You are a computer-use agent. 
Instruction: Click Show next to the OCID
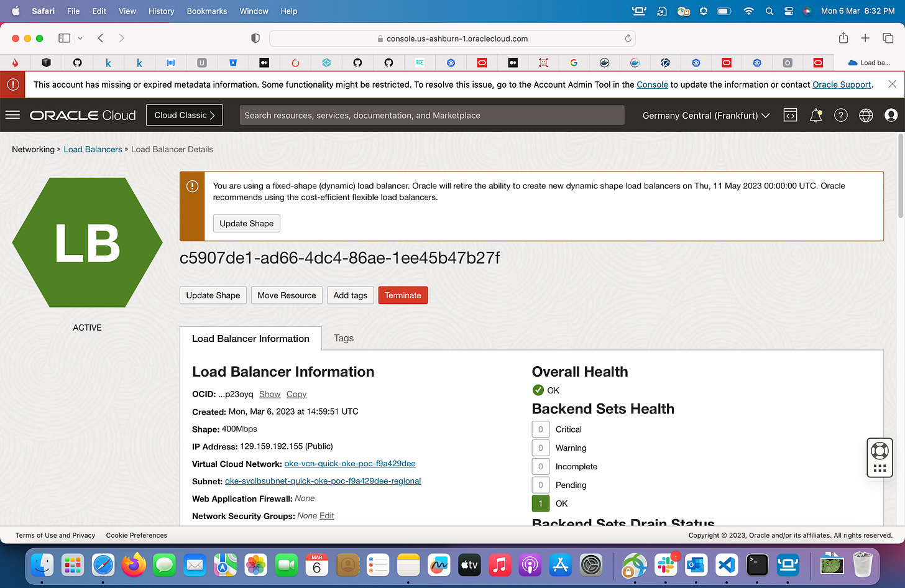click(x=270, y=394)
